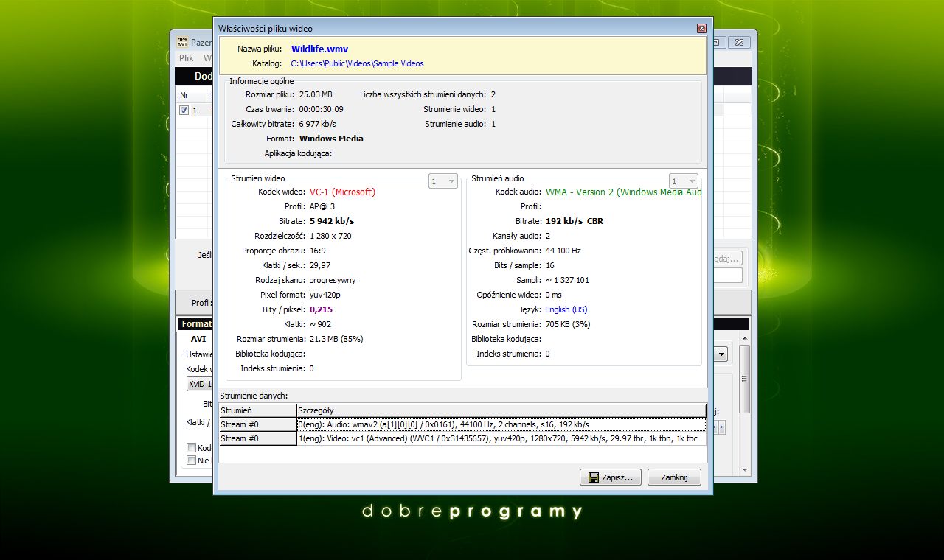Click resolution value "1 280 x 720"
Screen dimensions: 944x560
point(330,236)
